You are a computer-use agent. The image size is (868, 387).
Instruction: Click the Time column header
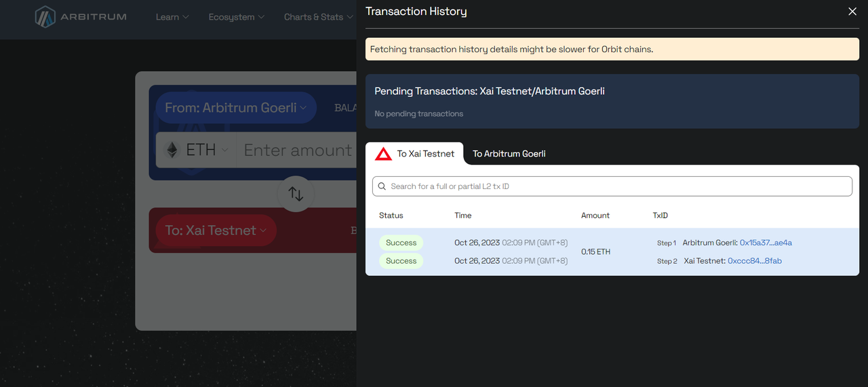point(462,216)
